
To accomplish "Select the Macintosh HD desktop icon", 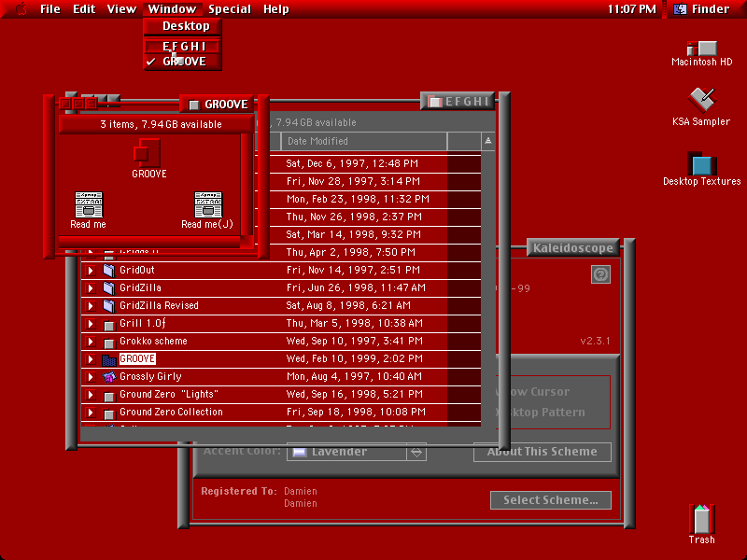I will tap(701, 49).
